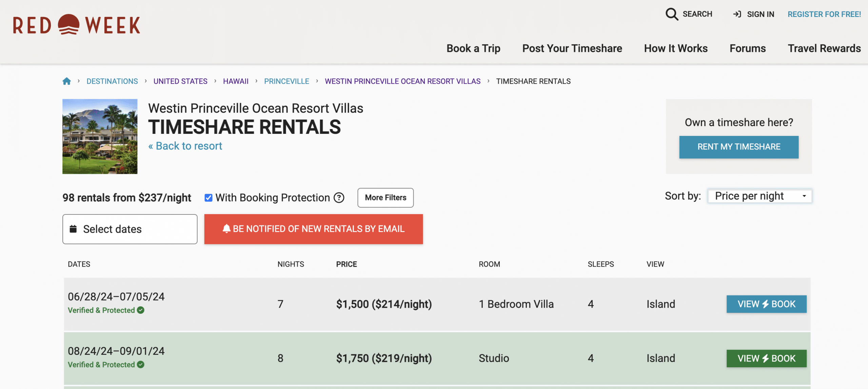Open the Sort by Price per night dropdown
Image resolution: width=868 pixels, height=389 pixels.
coord(759,196)
